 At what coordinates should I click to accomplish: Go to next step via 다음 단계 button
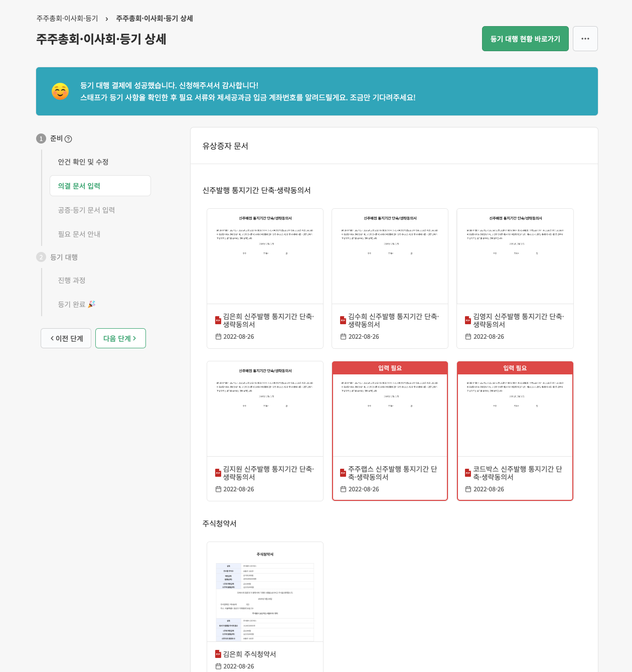(120, 338)
